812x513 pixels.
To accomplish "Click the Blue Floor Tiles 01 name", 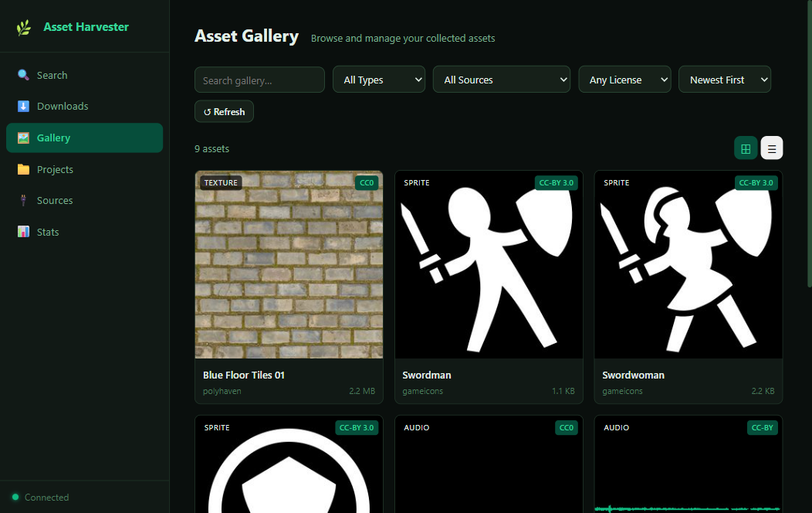I will point(243,375).
